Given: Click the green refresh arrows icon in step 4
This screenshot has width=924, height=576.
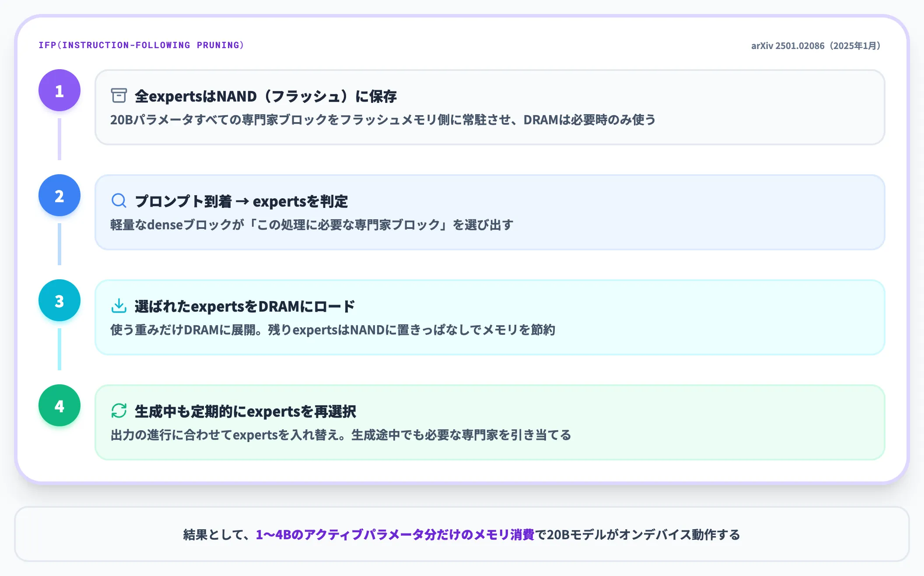Looking at the screenshot, I should pos(119,411).
